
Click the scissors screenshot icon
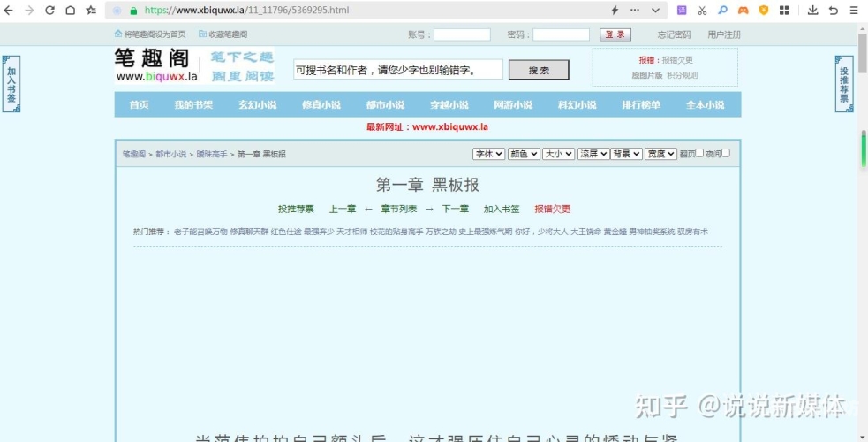point(702,10)
